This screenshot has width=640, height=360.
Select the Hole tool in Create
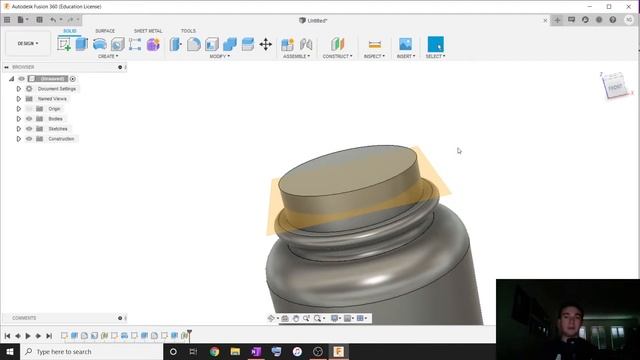[118, 44]
